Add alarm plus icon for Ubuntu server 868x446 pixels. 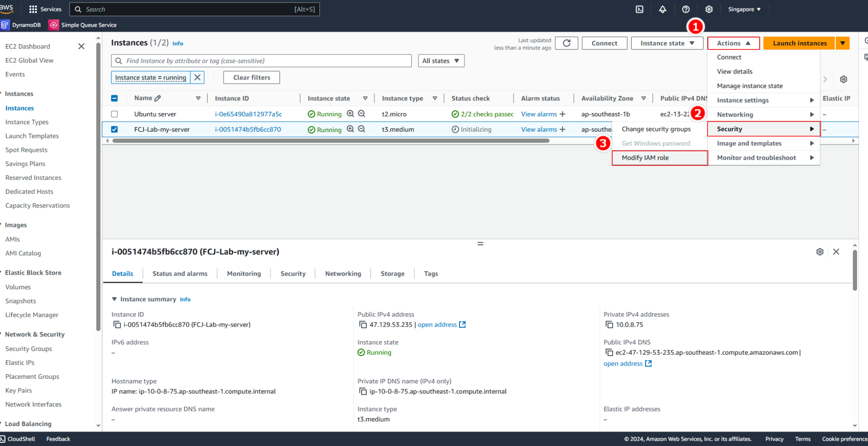pyautogui.click(x=563, y=114)
